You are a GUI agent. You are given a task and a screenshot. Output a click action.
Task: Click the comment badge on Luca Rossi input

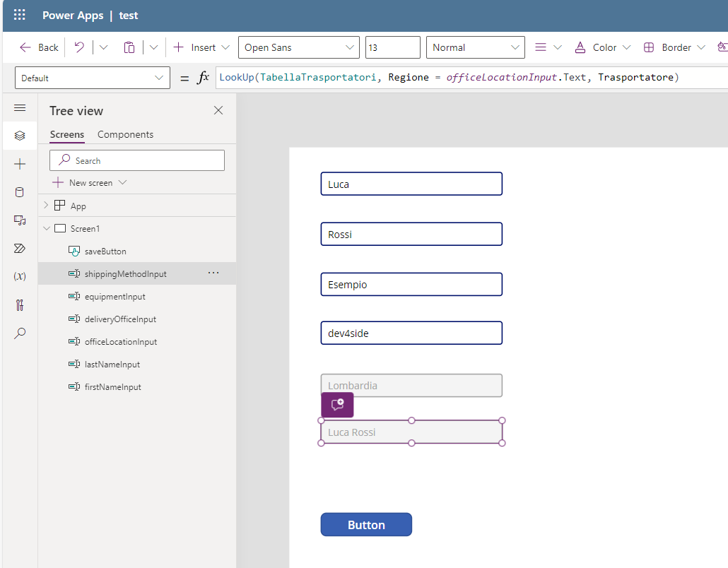point(337,405)
